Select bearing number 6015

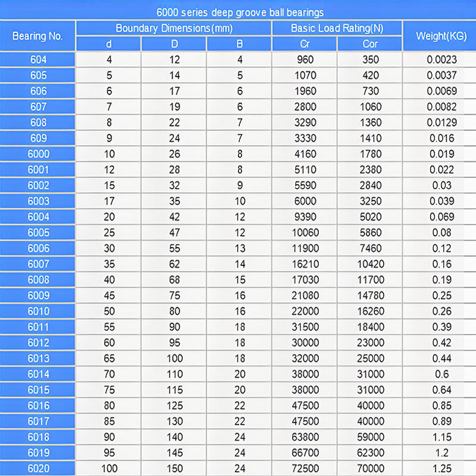[38, 390]
